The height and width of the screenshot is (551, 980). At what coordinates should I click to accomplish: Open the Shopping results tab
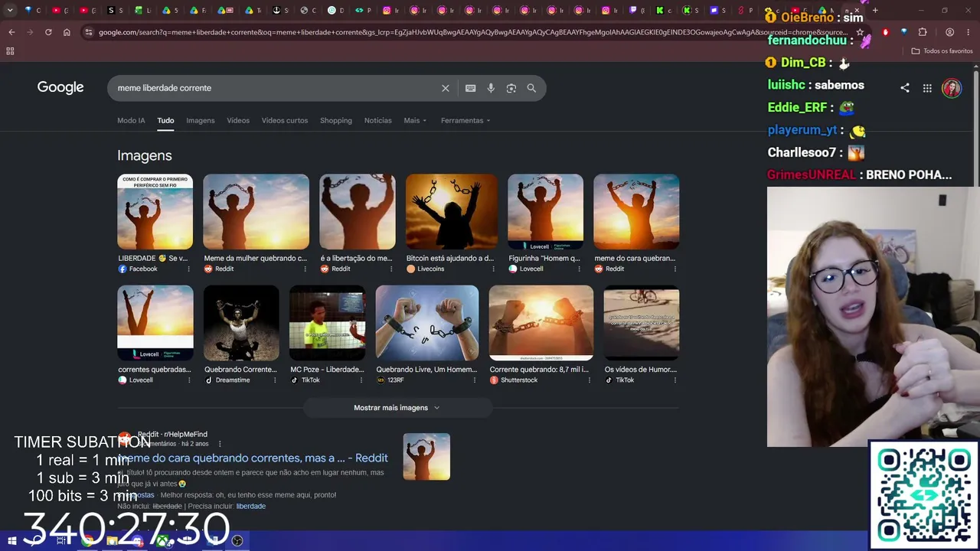click(336, 120)
